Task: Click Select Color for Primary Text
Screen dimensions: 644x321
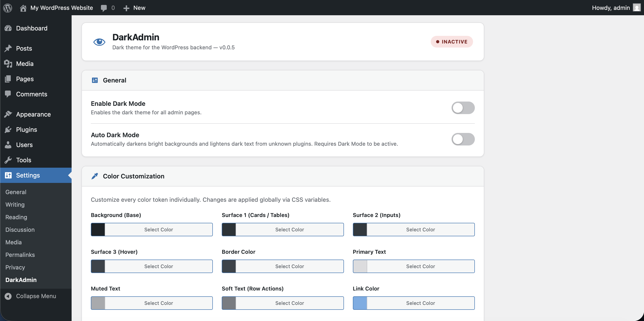Action: point(420,266)
